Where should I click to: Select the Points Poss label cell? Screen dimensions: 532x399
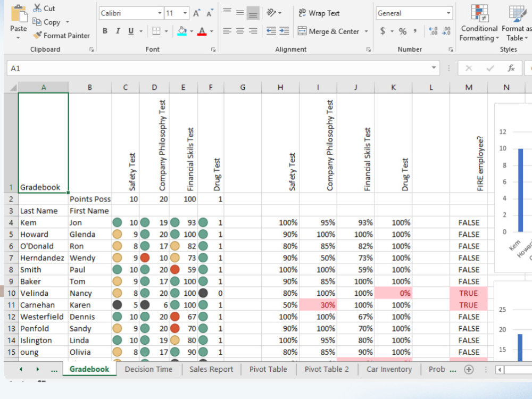click(90, 199)
